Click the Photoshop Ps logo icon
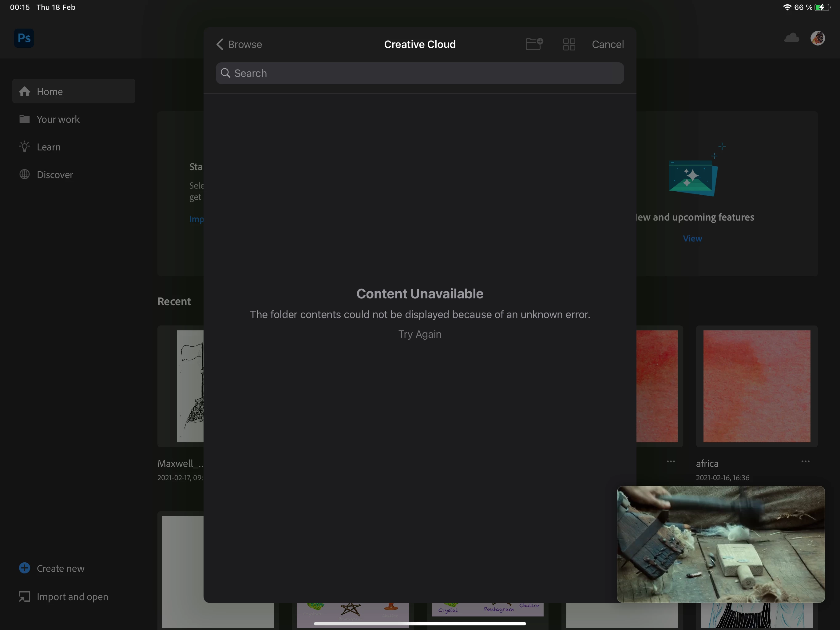Screen dimensions: 840x630 pyautogui.click(x=24, y=38)
